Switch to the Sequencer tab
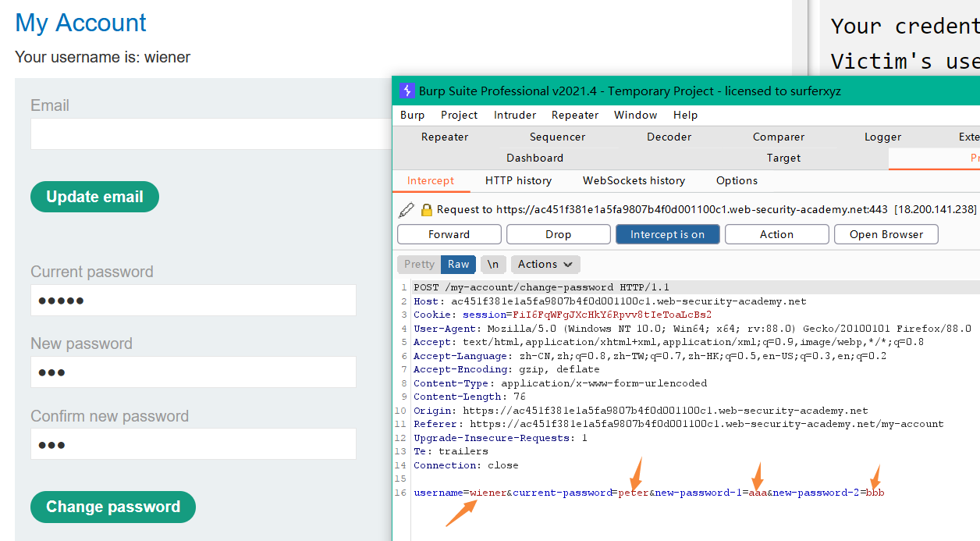980x541 pixels. tap(557, 137)
